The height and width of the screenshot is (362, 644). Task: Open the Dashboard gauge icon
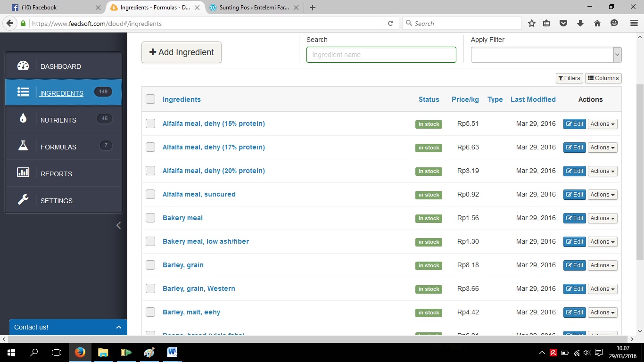(x=23, y=66)
